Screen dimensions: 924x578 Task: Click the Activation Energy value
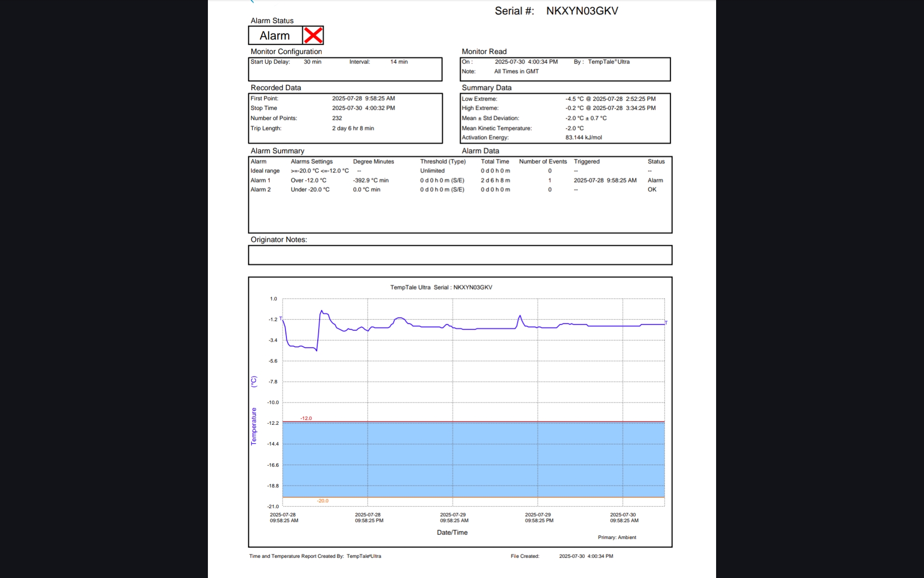(583, 137)
